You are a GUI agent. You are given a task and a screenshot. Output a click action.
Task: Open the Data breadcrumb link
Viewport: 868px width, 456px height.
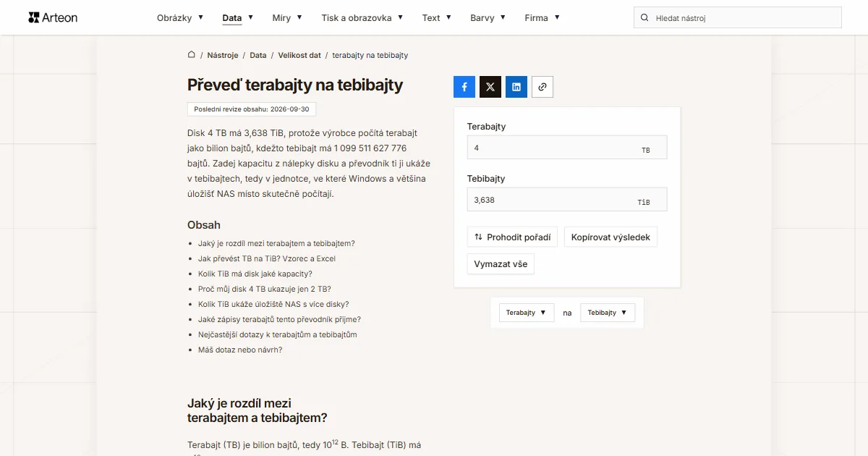tap(258, 55)
